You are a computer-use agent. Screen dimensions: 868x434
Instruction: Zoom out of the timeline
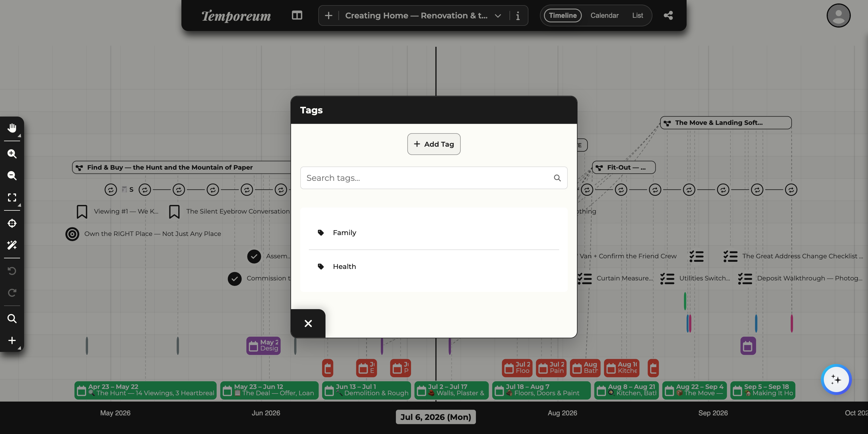pyautogui.click(x=12, y=176)
